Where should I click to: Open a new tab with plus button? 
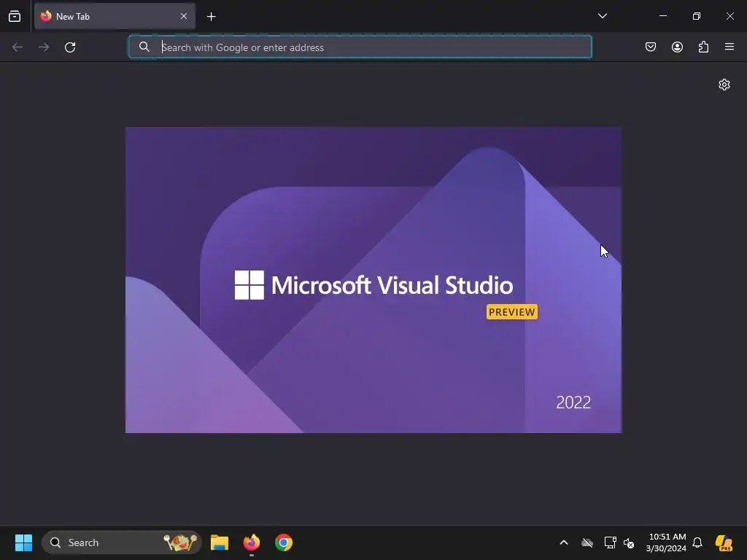click(x=211, y=17)
